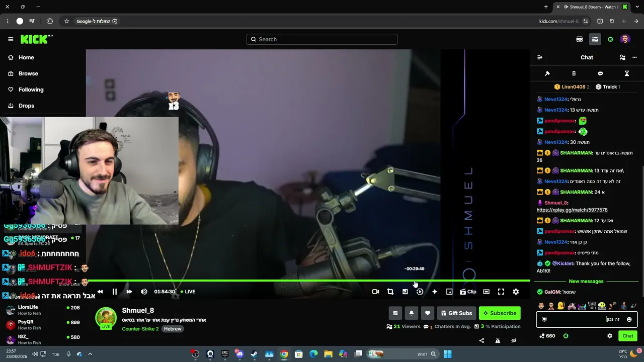644x362 pixels.
Task: Focus the Kick Search field
Action: point(322,39)
